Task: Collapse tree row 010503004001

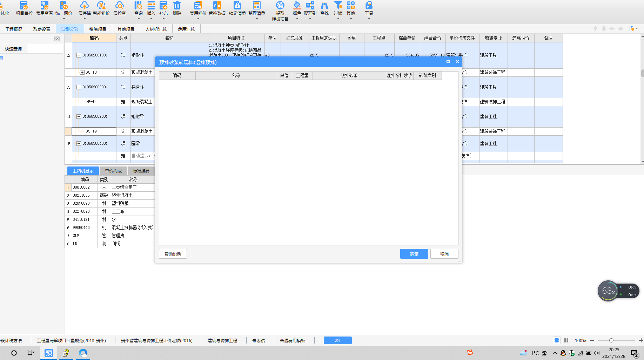Action: pos(79,144)
